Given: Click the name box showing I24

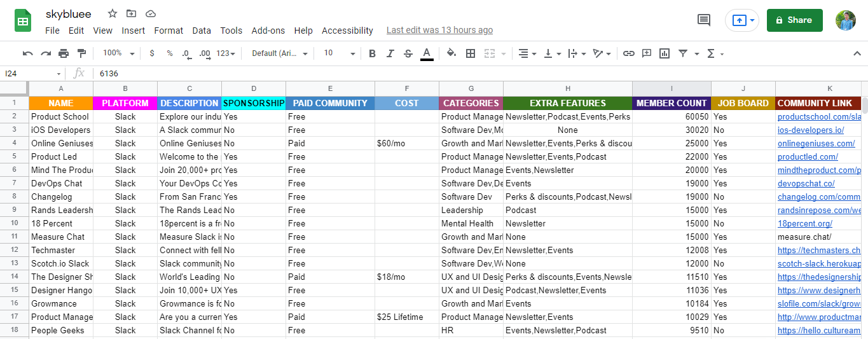Looking at the screenshot, I should [33, 74].
